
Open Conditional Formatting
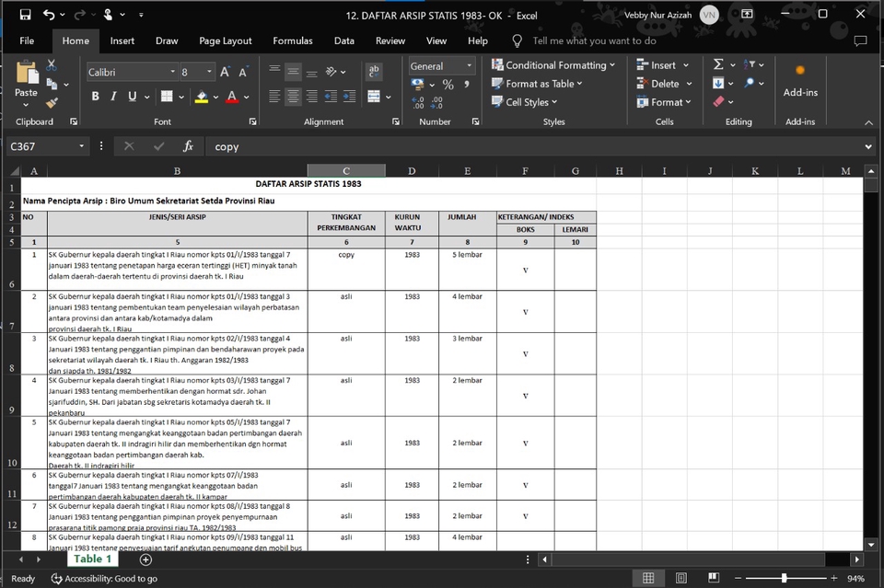[x=553, y=65]
